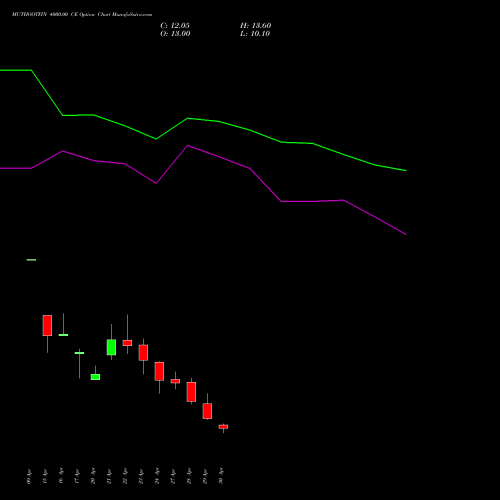
Task: Click the last small red candle for 30 Apr
Action: (223, 427)
